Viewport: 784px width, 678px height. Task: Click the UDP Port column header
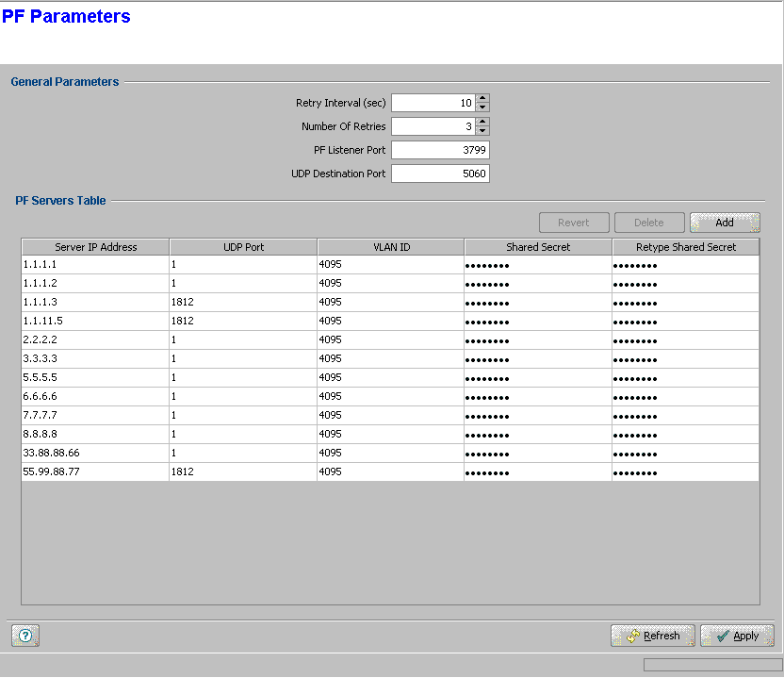pyautogui.click(x=243, y=247)
